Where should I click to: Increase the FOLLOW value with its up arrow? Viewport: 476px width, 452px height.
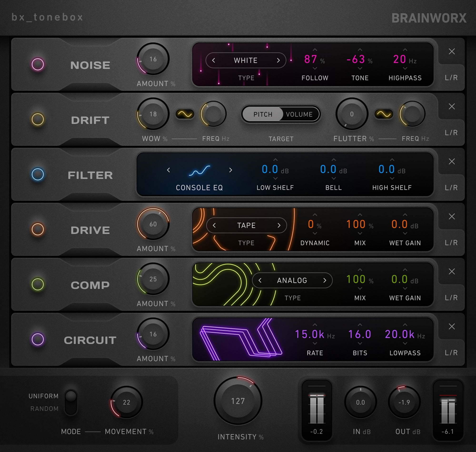pos(315,49)
